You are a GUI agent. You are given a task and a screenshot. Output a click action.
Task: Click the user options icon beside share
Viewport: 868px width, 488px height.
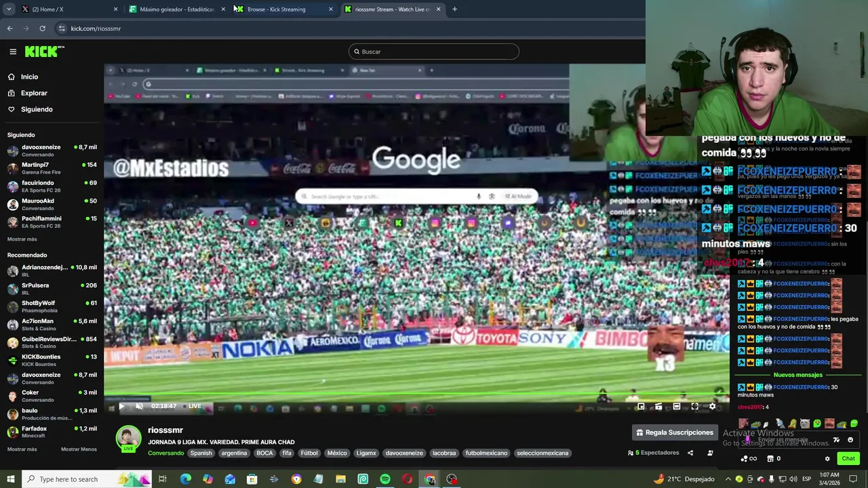click(710, 453)
